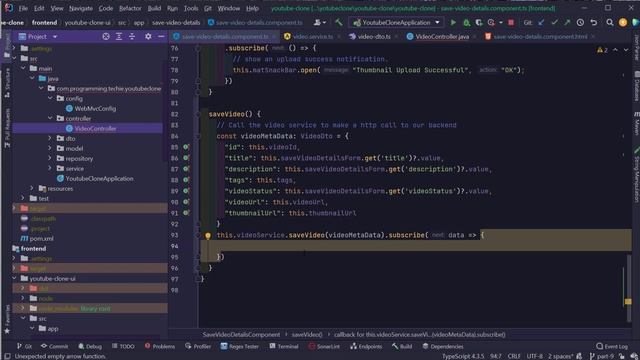Screen dimensions: 640x360
Task: Git Commit checkmark icon in toolbar
Action: [x=554, y=23]
